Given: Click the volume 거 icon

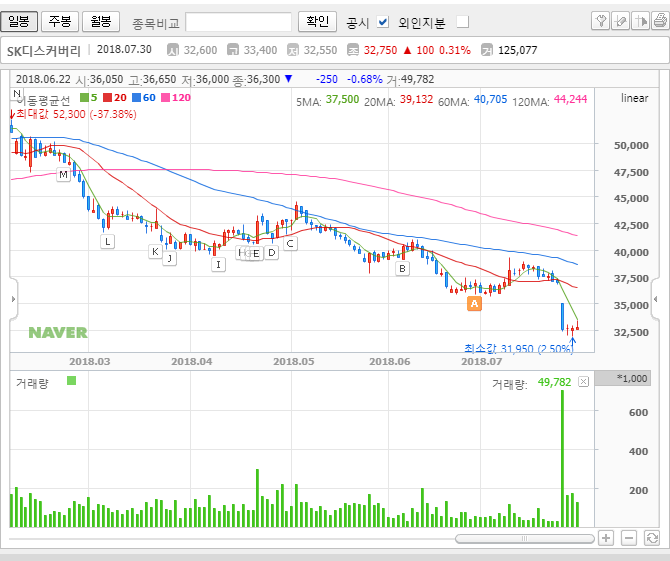Looking at the screenshot, I should click(x=487, y=50).
